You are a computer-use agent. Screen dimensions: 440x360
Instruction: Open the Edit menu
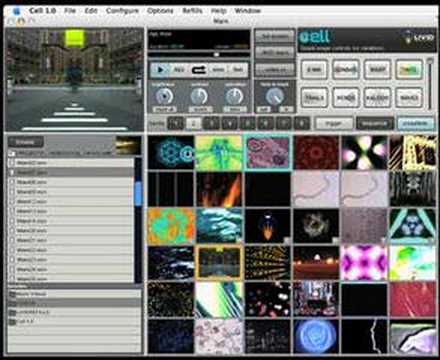(91, 11)
